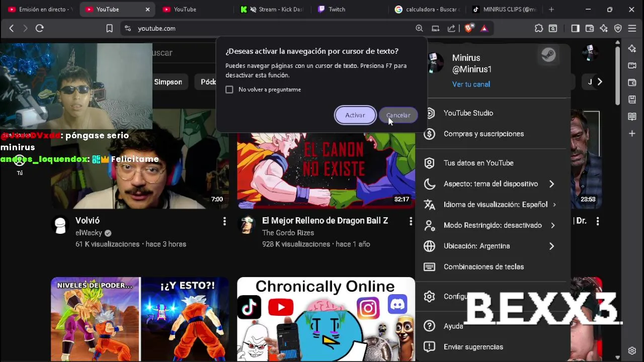Click Cancelar in the dialog
The image size is (644, 362).
tap(398, 115)
